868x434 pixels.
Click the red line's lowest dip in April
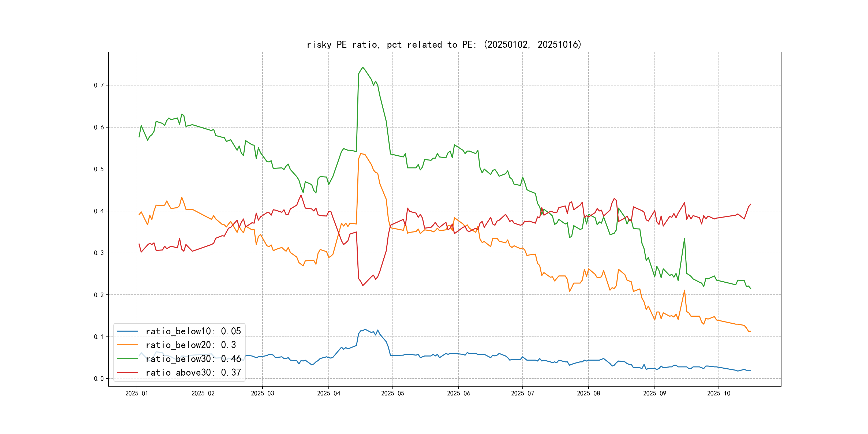click(x=363, y=285)
